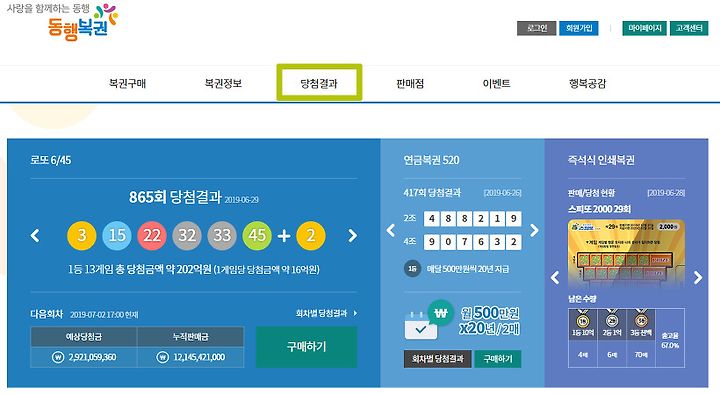Open the 판매점 menu
This screenshot has width=720, height=394.
tap(410, 84)
